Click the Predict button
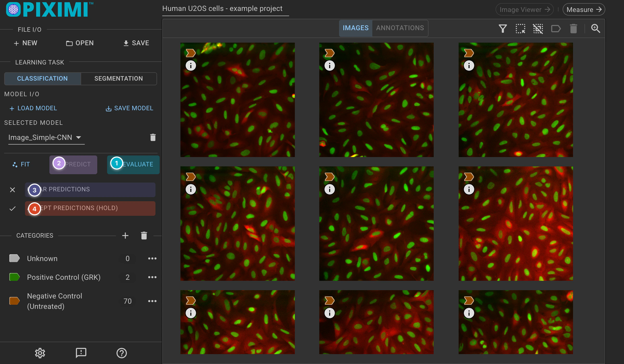 click(73, 165)
